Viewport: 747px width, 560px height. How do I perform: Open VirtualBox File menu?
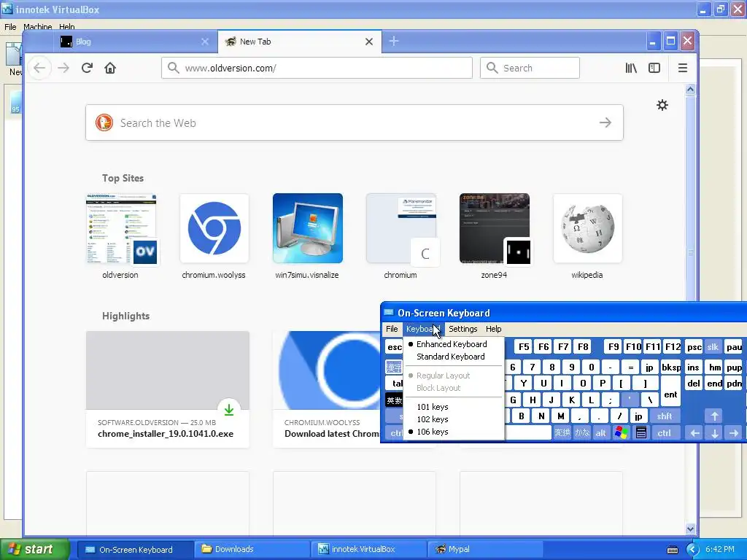pos(10,27)
